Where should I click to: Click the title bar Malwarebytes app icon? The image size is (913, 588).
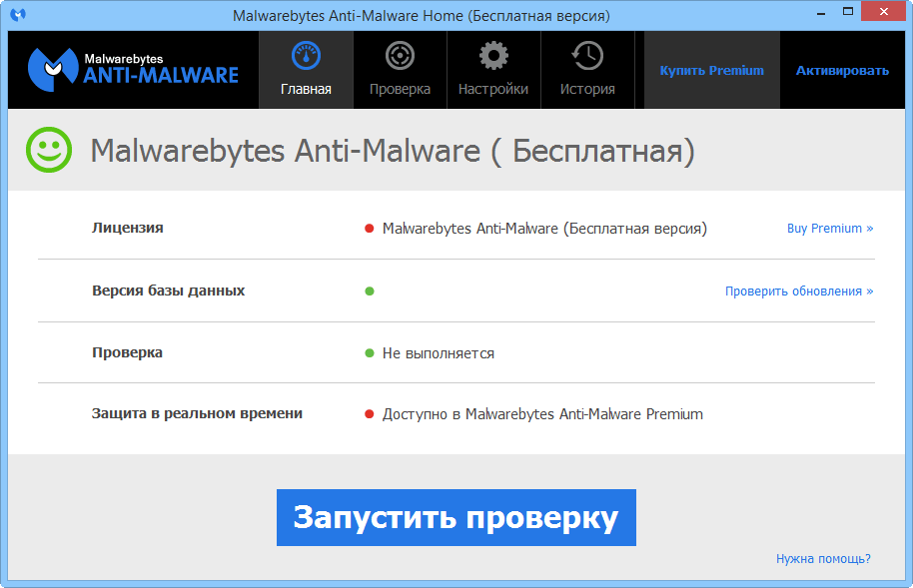click(18, 14)
